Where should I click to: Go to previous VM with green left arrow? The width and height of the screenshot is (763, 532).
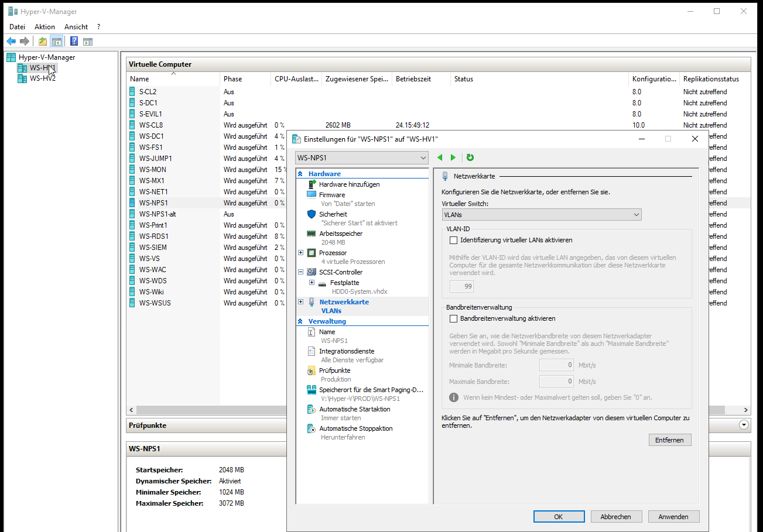440,157
